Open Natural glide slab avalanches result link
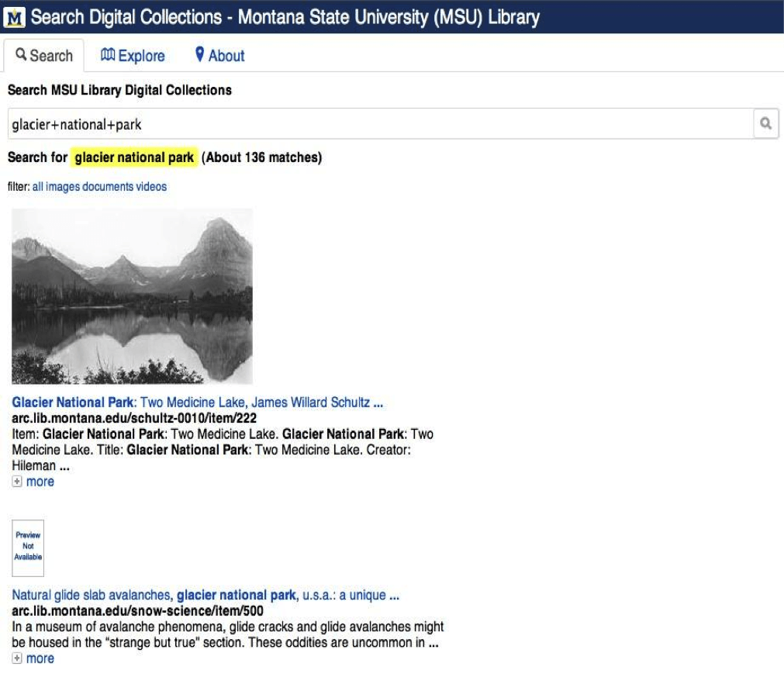This screenshot has height=674, width=784. point(205,596)
